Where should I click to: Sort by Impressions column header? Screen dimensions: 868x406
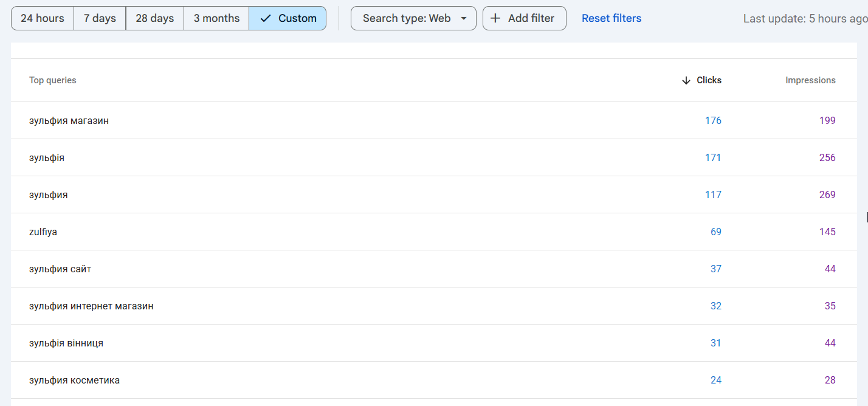[x=810, y=80]
